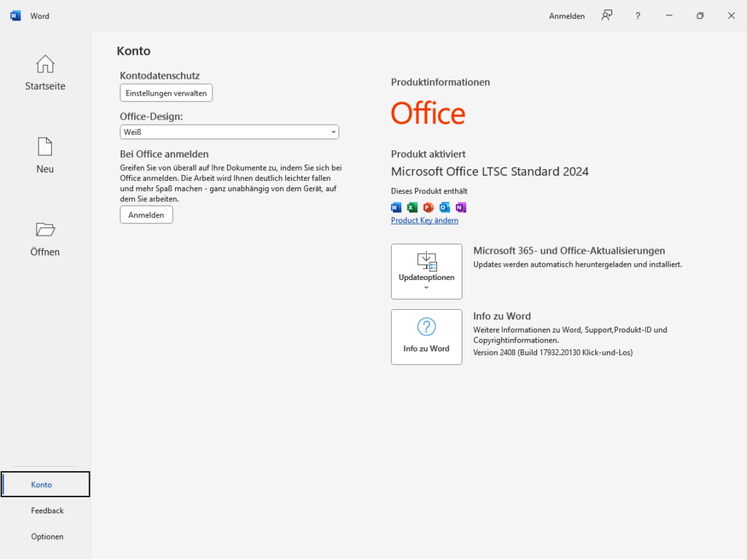The height and width of the screenshot is (560, 747).
Task: Select the Konto sidebar item
Action: [45, 484]
